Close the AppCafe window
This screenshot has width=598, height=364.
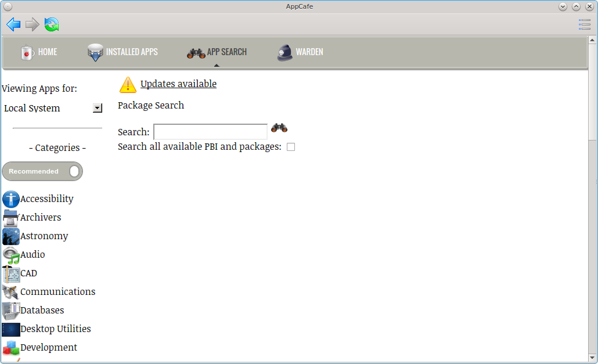[x=589, y=6]
